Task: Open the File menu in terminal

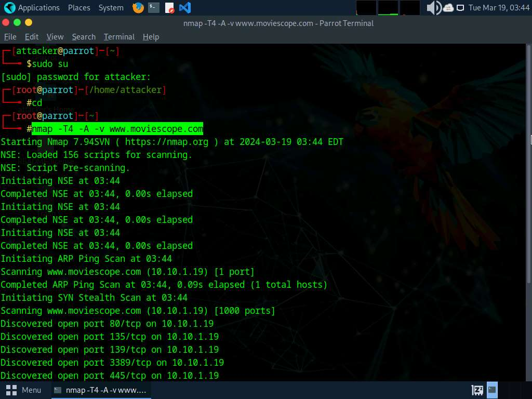Action: tap(10, 37)
